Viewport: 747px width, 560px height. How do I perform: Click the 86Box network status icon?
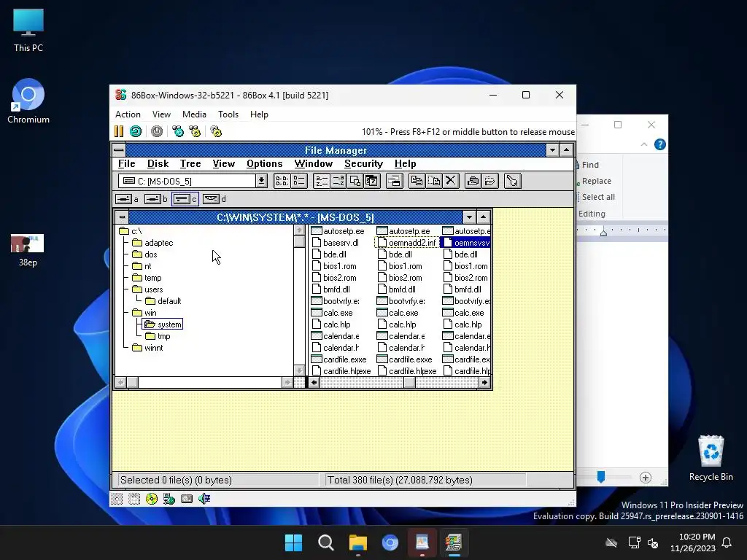click(169, 499)
